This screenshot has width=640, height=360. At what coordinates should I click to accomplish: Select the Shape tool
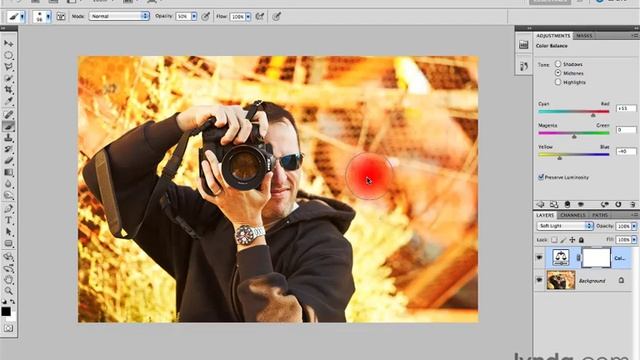click(x=9, y=243)
